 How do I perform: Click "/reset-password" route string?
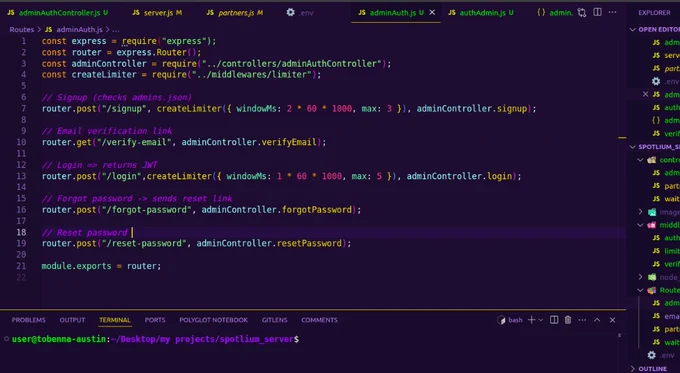point(145,243)
